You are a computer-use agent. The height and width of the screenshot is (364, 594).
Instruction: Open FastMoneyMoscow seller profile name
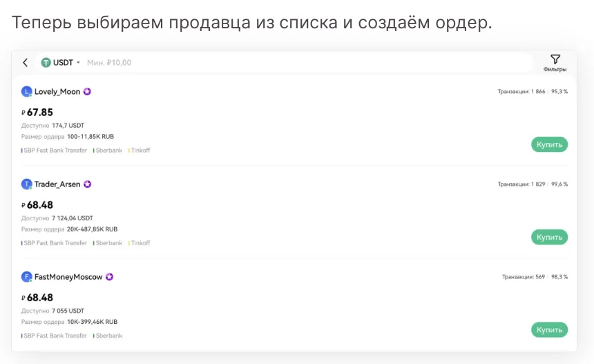coord(68,277)
